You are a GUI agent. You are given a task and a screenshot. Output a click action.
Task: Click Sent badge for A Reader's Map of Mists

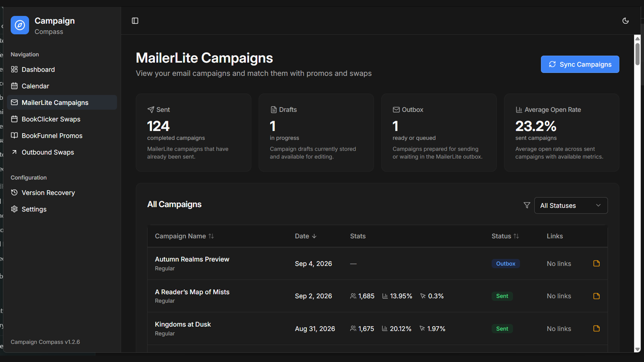coord(502,296)
